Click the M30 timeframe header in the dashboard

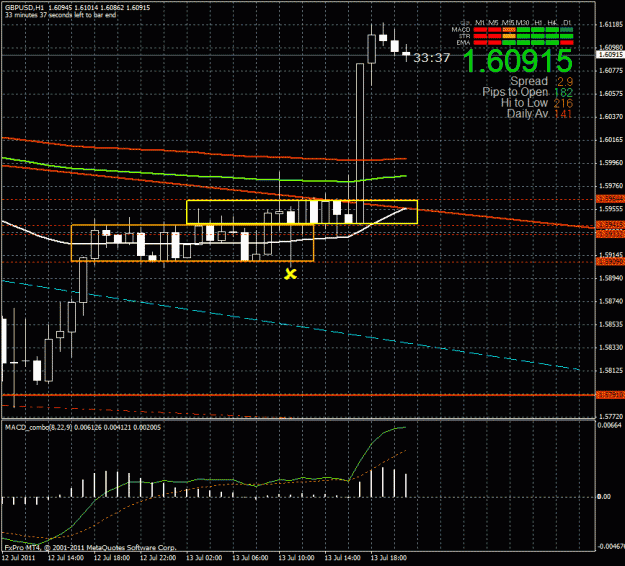click(x=523, y=23)
